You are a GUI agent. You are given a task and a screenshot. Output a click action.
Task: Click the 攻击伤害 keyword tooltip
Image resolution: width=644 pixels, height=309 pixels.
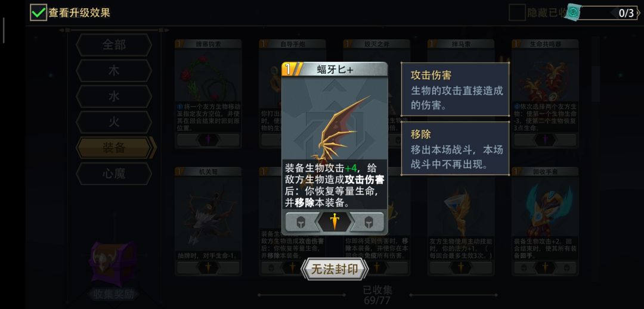click(x=455, y=89)
